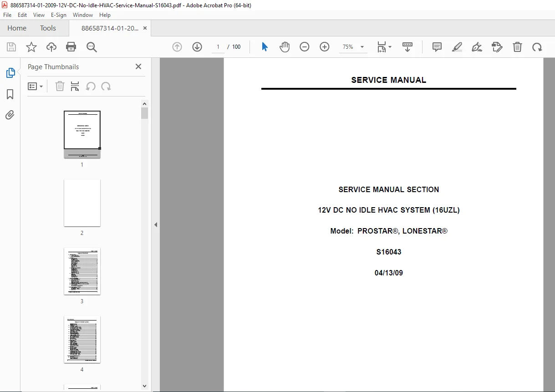Bookmark file with the star icon
Viewport: 555px width, 392px height.
click(x=31, y=47)
